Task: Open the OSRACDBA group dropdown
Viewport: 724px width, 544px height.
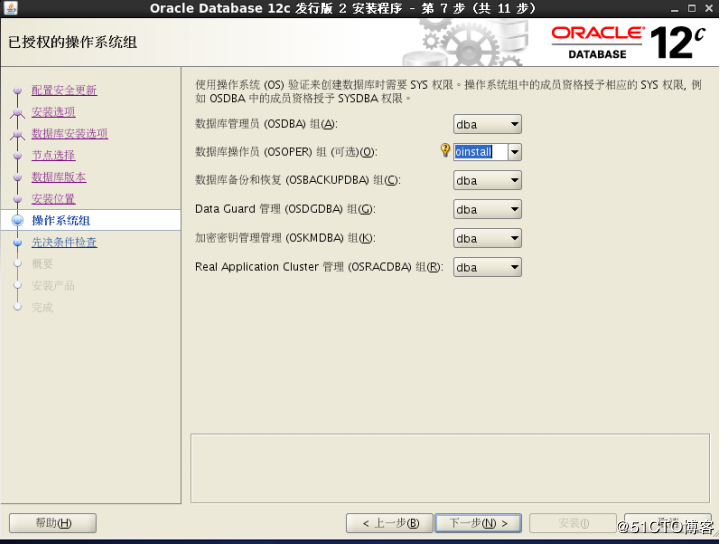Action: coord(487,267)
